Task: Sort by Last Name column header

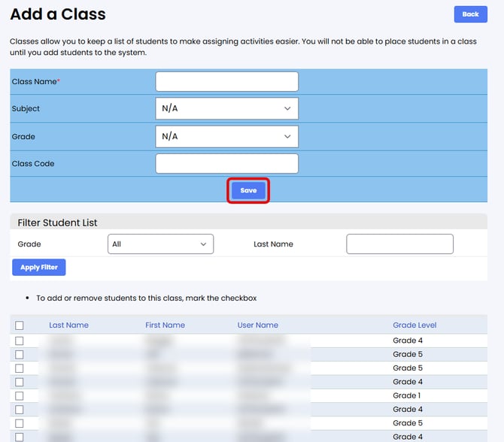Action: coord(68,325)
